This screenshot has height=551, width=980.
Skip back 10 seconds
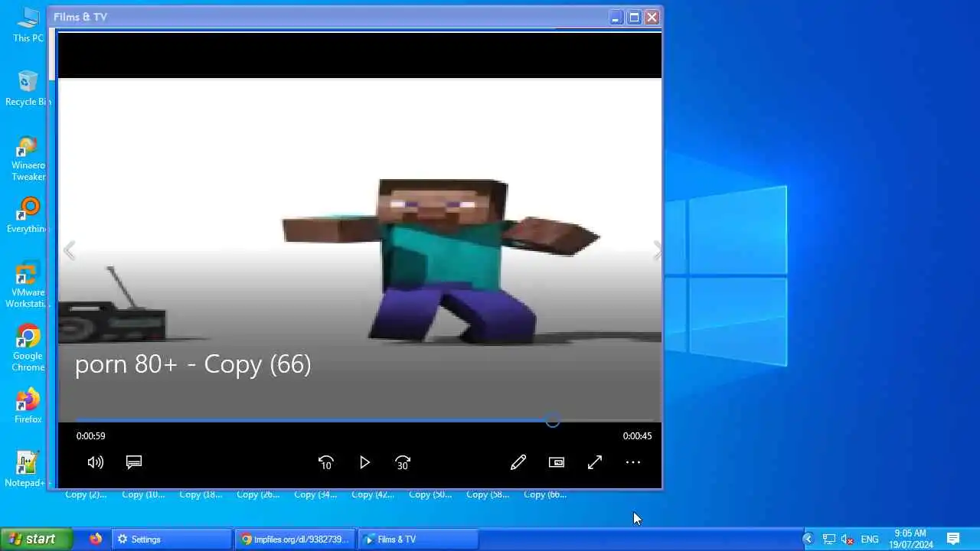326,462
